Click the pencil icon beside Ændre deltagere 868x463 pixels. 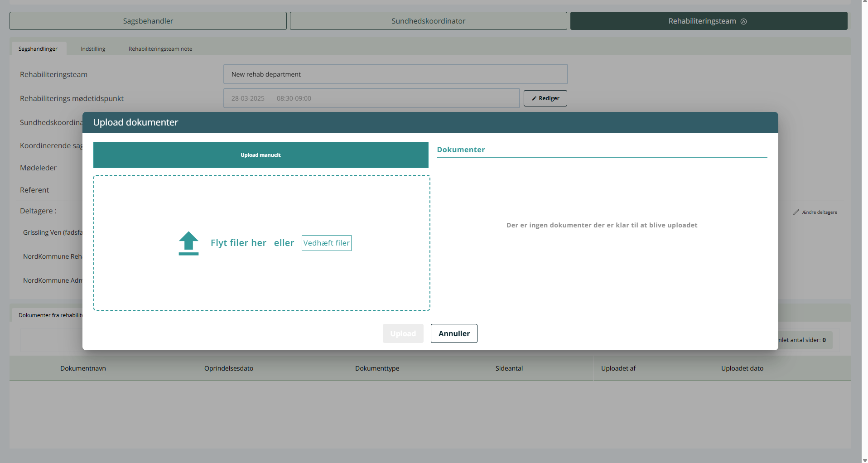point(796,212)
